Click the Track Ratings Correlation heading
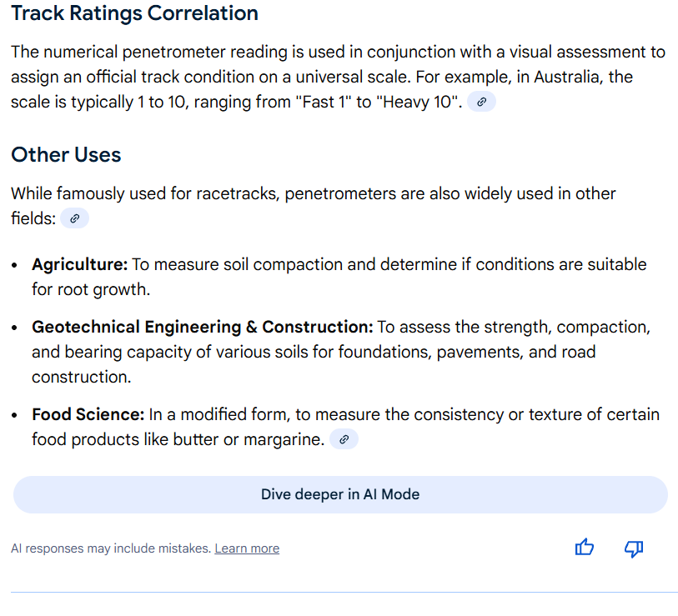 [x=134, y=13]
